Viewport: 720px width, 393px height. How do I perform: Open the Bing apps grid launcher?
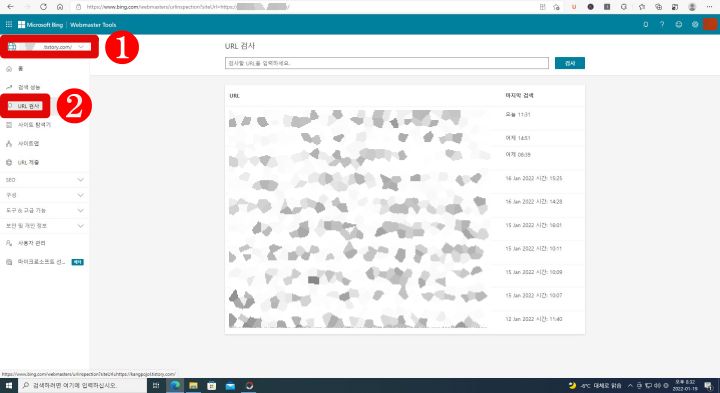[9, 24]
